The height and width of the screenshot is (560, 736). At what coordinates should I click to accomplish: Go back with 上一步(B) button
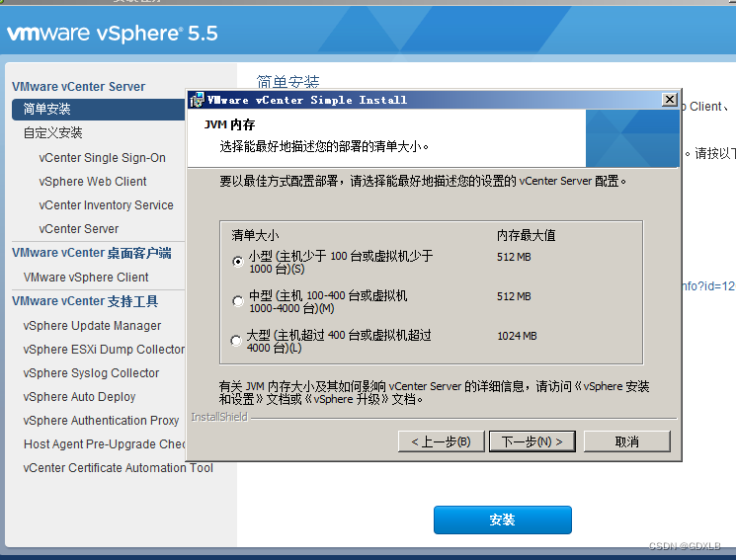coord(441,441)
